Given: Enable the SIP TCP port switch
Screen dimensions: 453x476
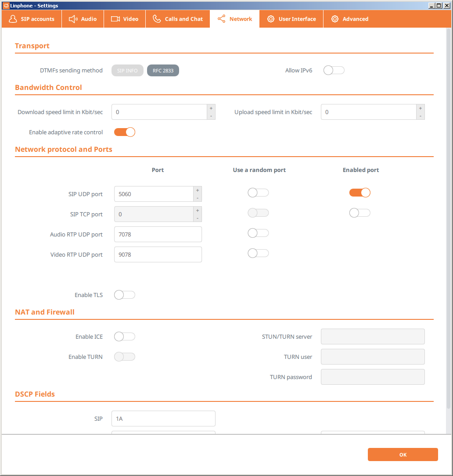Looking at the screenshot, I should [x=360, y=213].
